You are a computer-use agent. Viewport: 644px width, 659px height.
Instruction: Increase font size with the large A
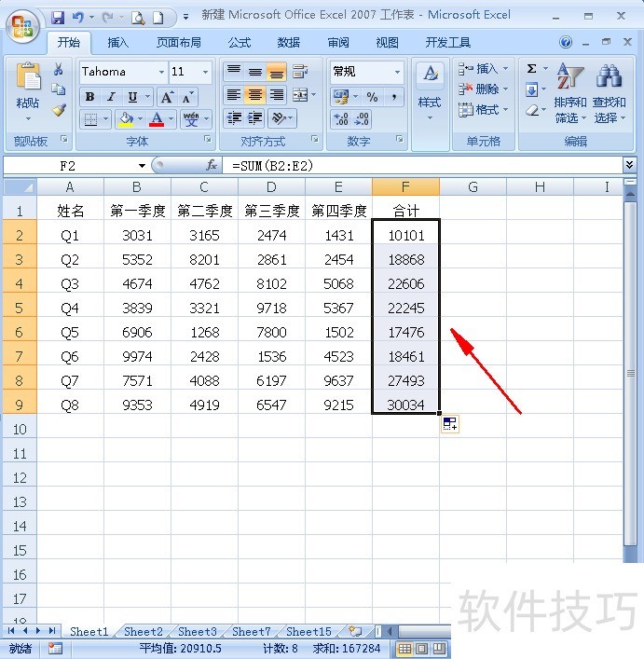click(167, 98)
